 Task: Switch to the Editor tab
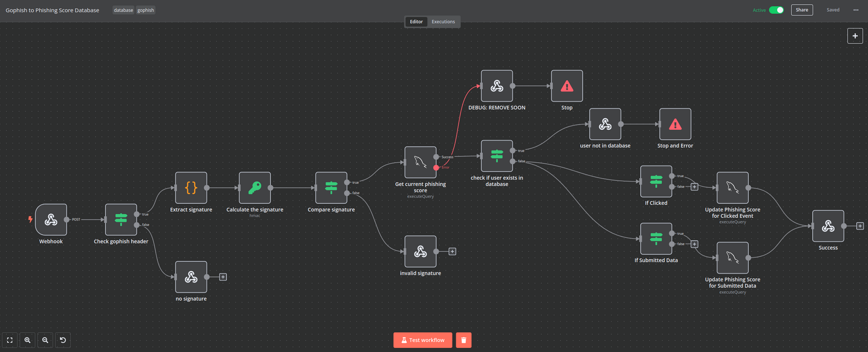click(x=416, y=22)
